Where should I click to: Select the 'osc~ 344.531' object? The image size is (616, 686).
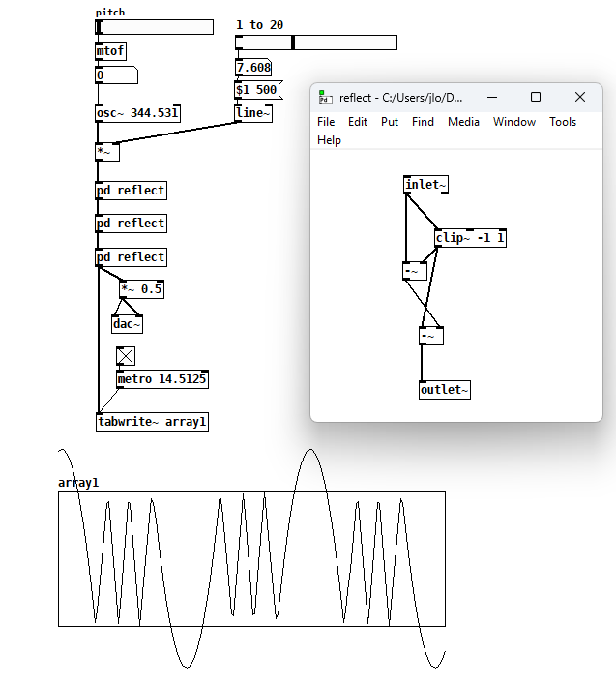click(x=137, y=113)
